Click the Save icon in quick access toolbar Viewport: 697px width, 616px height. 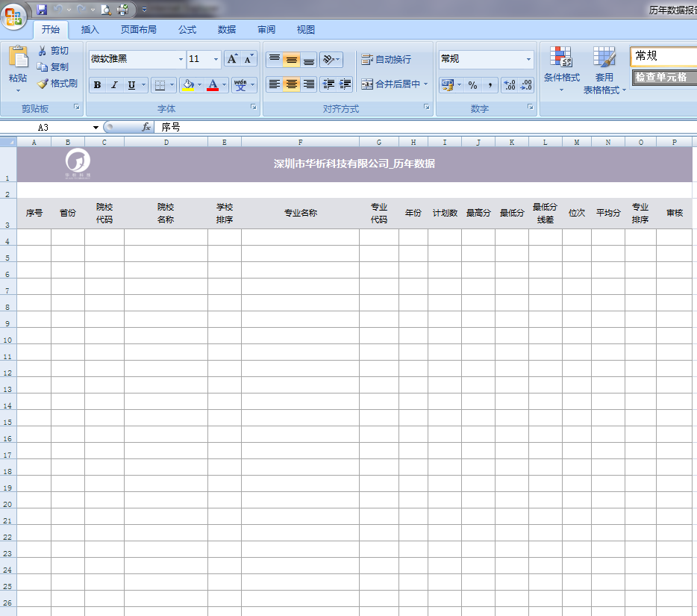point(42,10)
